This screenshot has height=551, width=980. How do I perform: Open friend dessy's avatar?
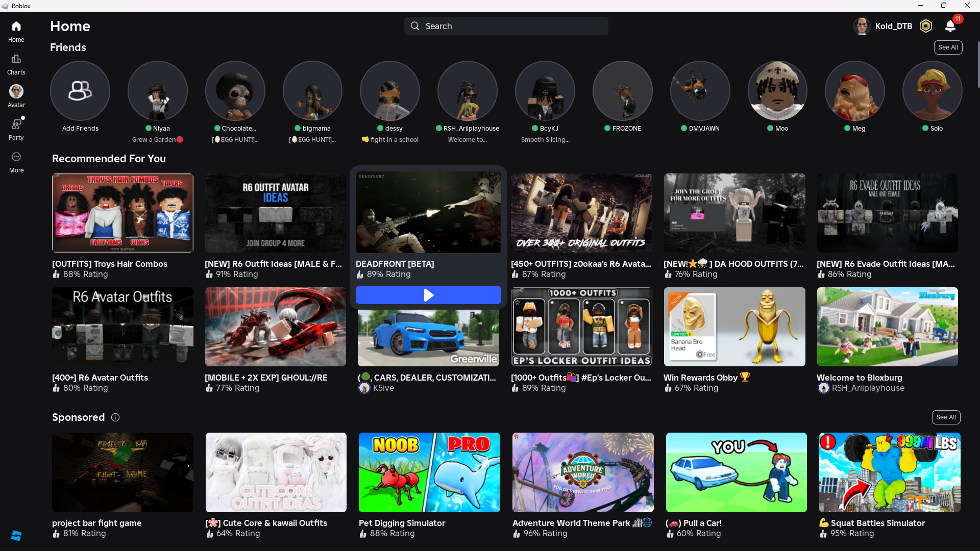click(390, 91)
